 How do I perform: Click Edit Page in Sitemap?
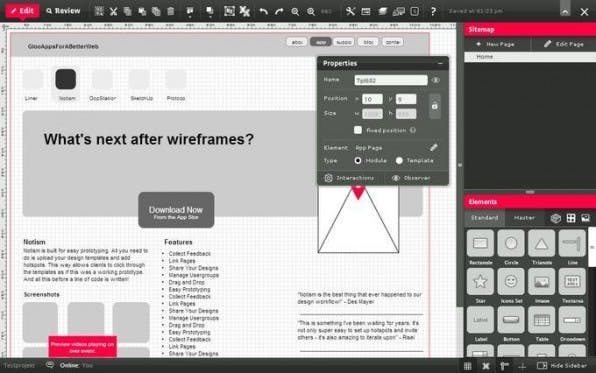tap(564, 44)
